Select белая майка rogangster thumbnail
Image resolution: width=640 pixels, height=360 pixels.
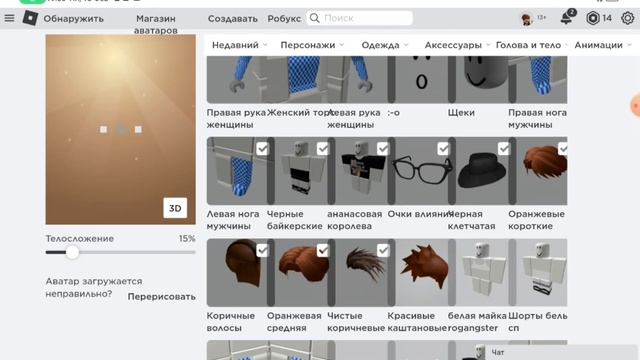482,273
